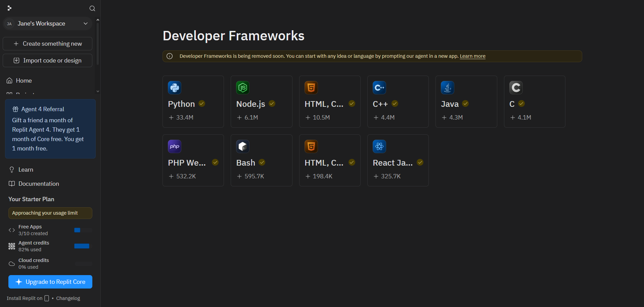This screenshot has height=307, width=644.
Task: Click the verified badge next to Java
Action: (x=465, y=104)
